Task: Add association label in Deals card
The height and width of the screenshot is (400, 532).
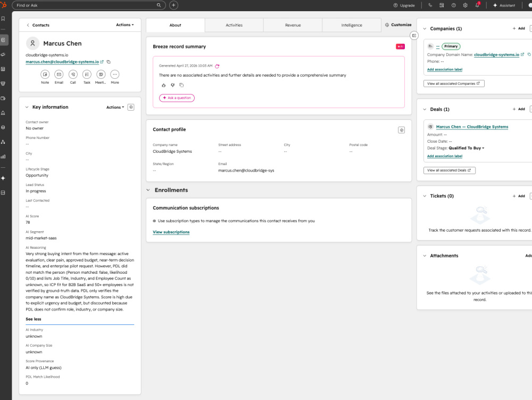Action: [444, 156]
